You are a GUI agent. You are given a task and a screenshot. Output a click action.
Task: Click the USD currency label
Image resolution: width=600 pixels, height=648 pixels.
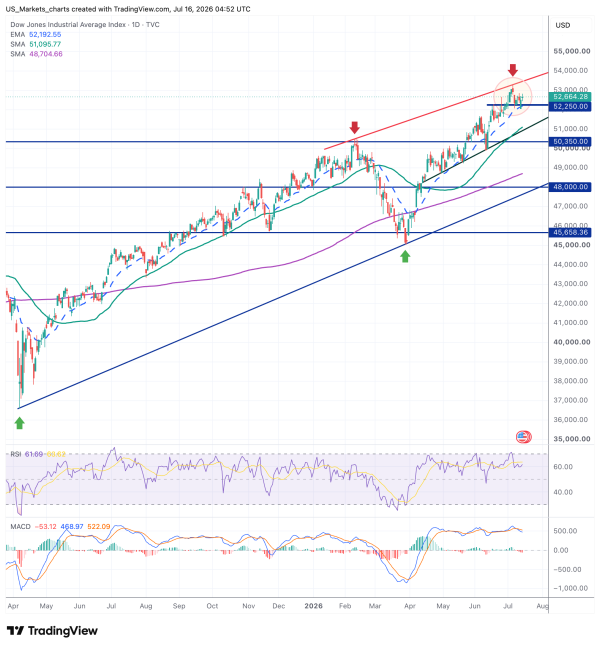click(x=563, y=25)
